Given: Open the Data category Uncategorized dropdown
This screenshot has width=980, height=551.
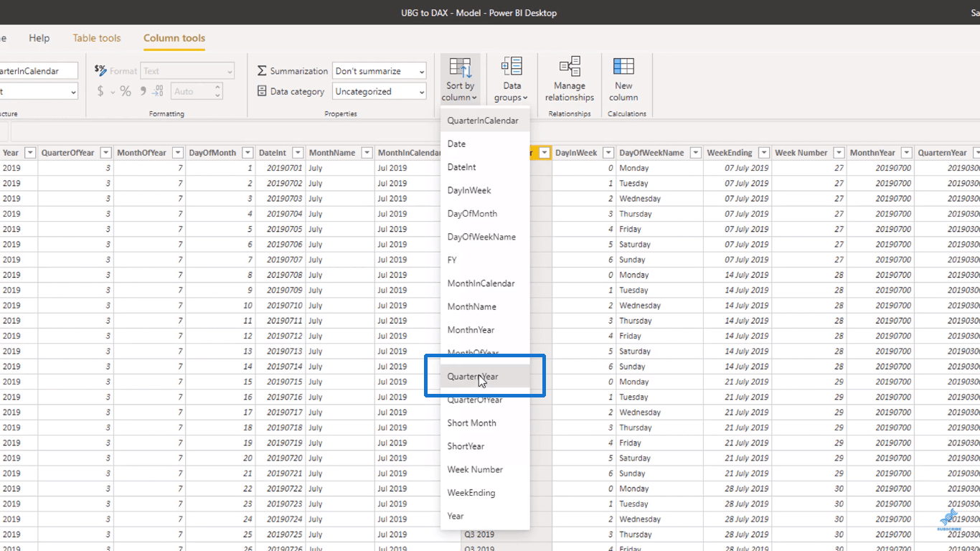Looking at the screenshot, I should (x=379, y=91).
